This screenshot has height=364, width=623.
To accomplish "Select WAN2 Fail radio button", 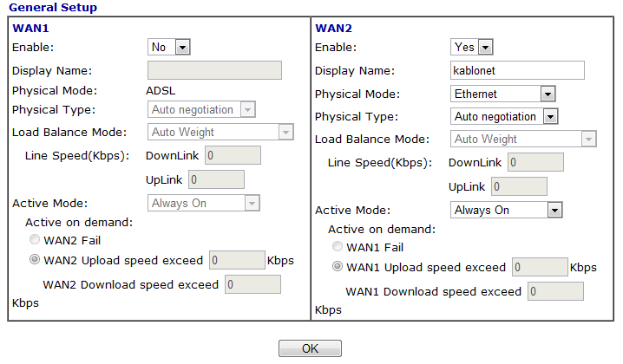I will coord(35,238).
